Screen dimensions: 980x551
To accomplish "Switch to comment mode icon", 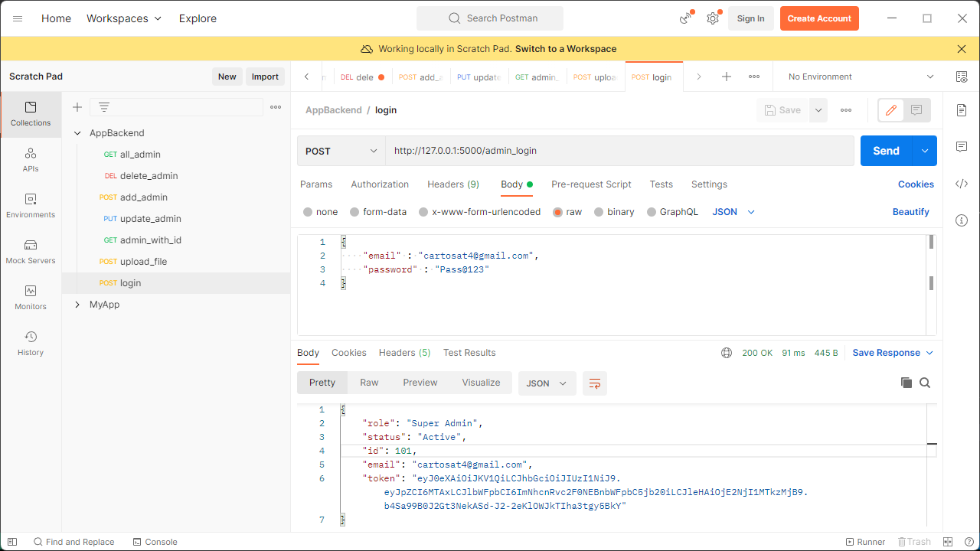I will tap(917, 110).
